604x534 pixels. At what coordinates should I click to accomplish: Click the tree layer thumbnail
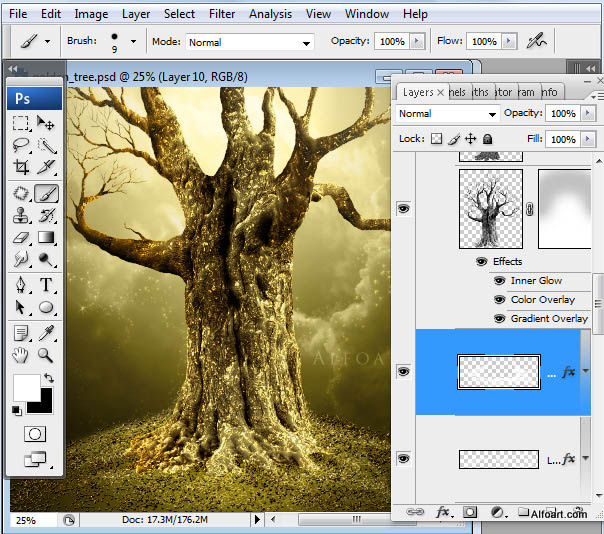coord(490,208)
